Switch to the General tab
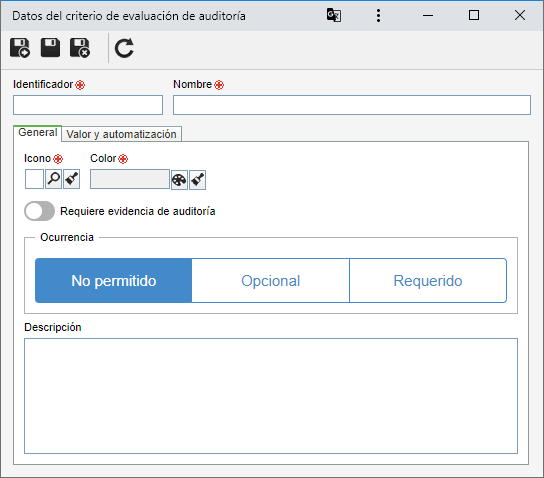Image resolution: width=544 pixels, height=478 pixels. pyautogui.click(x=37, y=133)
